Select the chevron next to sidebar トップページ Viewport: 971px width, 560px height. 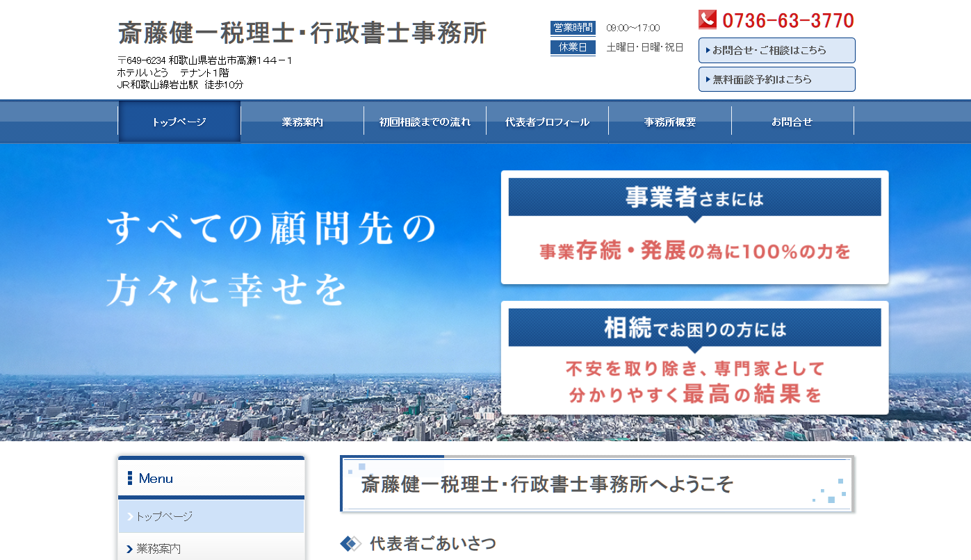(131, 517)
